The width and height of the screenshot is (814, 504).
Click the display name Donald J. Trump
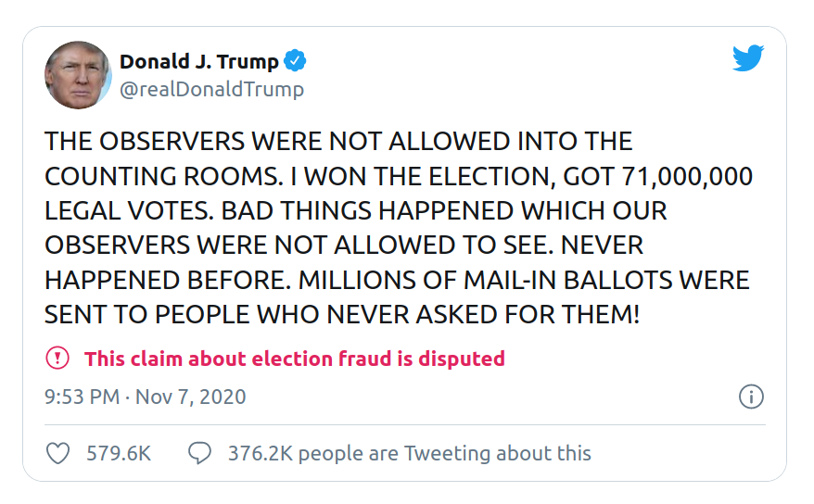[199, 62]
